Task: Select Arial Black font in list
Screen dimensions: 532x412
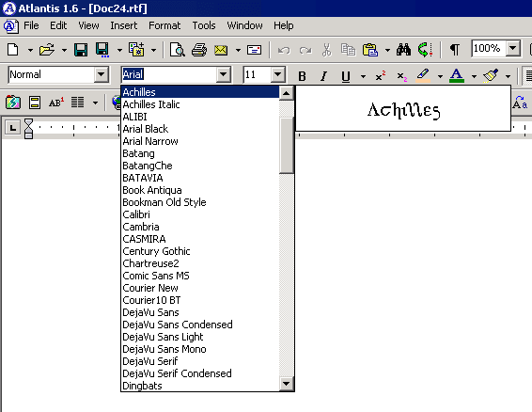Action: click(200, 129)
